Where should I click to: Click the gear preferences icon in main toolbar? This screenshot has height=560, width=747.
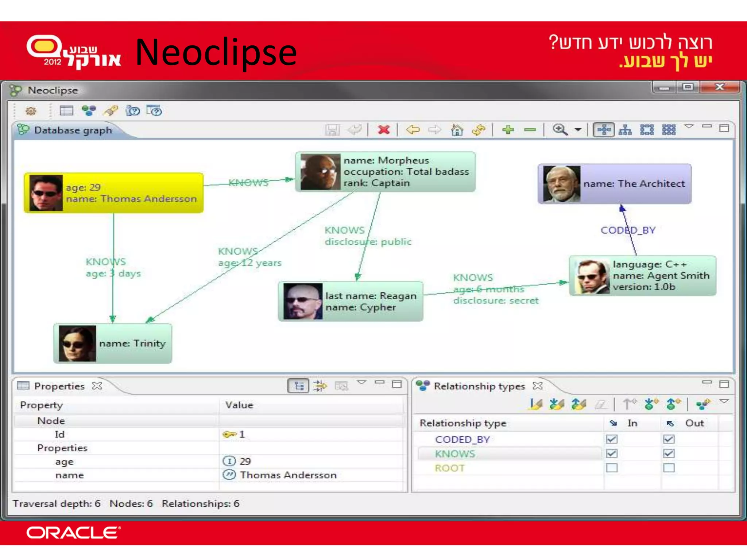pyautogui.click(x=31, y=111)
